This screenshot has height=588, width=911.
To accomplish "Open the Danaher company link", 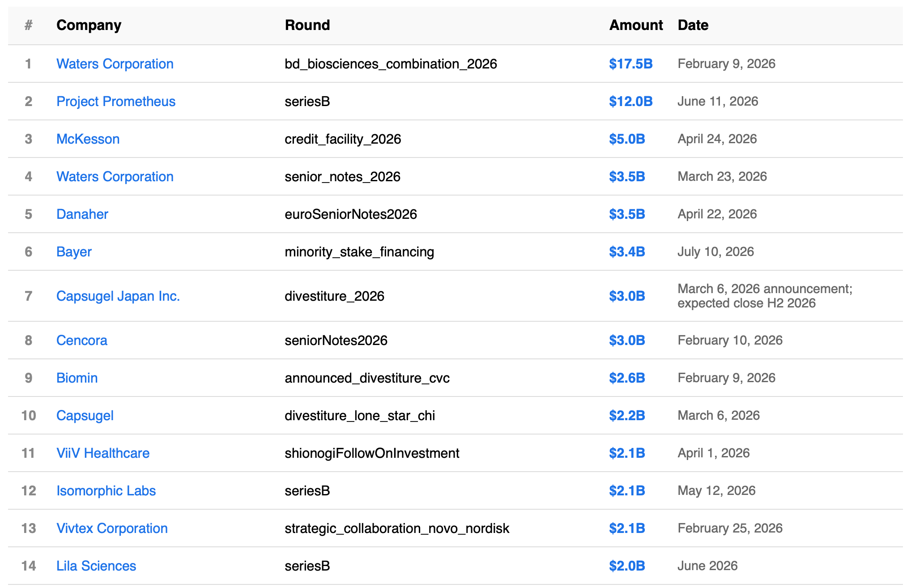I will coord(82,214).
